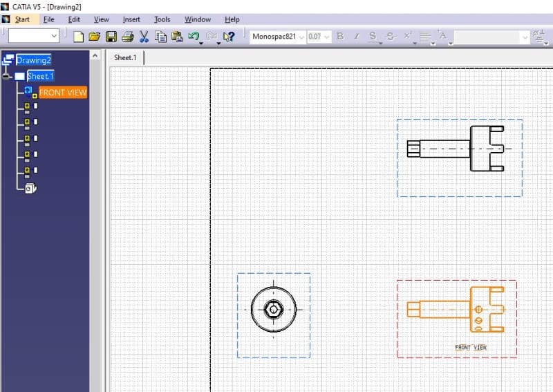
Task: Click the text alignment lines icon
Action: 425,36
